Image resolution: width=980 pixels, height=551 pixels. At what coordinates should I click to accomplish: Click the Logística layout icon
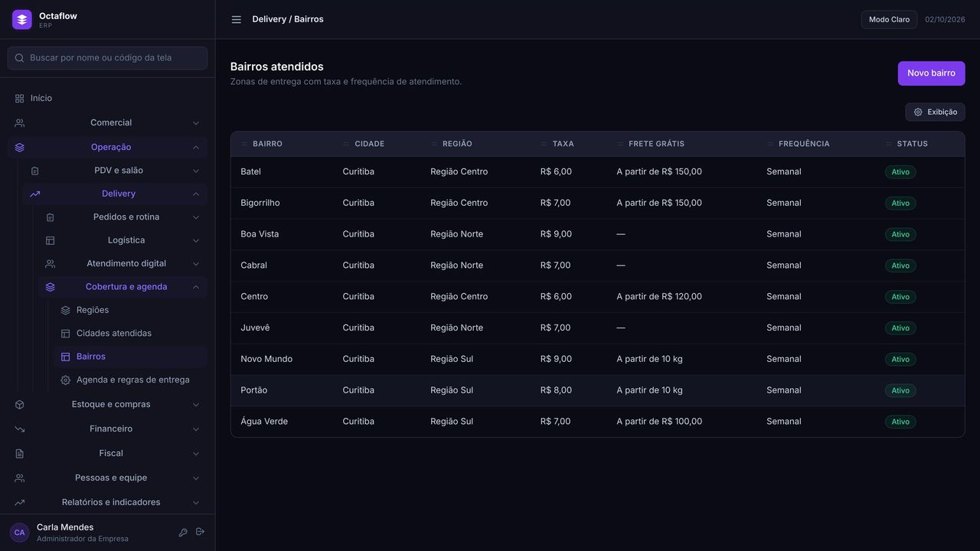51,240
